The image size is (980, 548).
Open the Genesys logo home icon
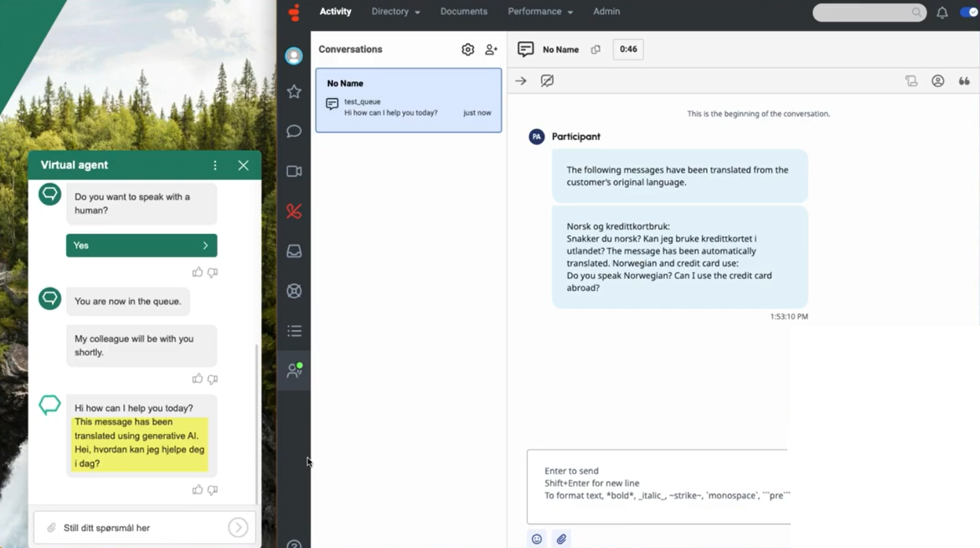point(294,12)
